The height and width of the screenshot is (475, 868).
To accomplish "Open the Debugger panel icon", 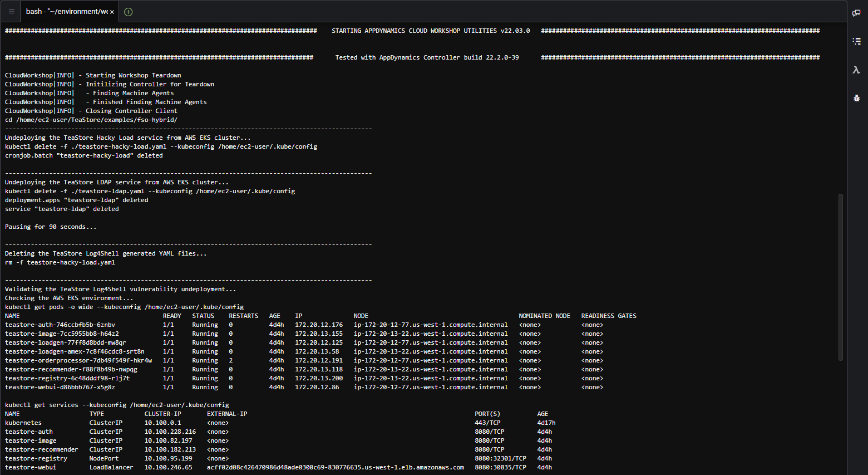I will coord(857,98).
